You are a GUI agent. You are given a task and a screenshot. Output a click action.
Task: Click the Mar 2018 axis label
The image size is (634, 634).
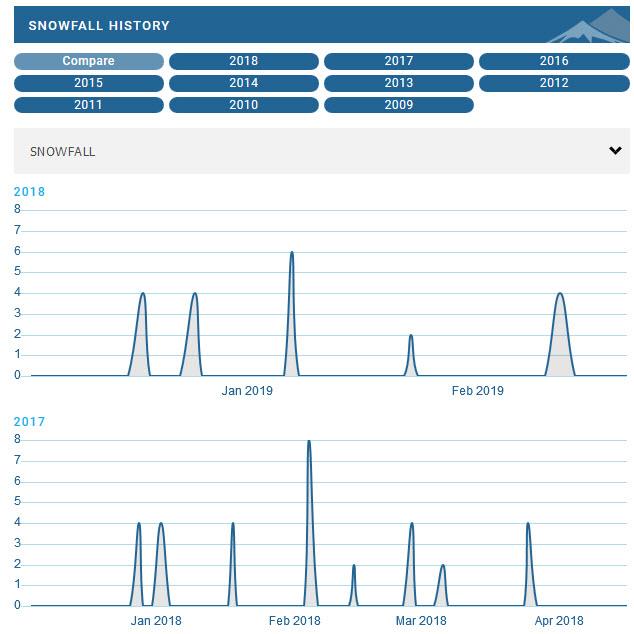tap(421, 621)
